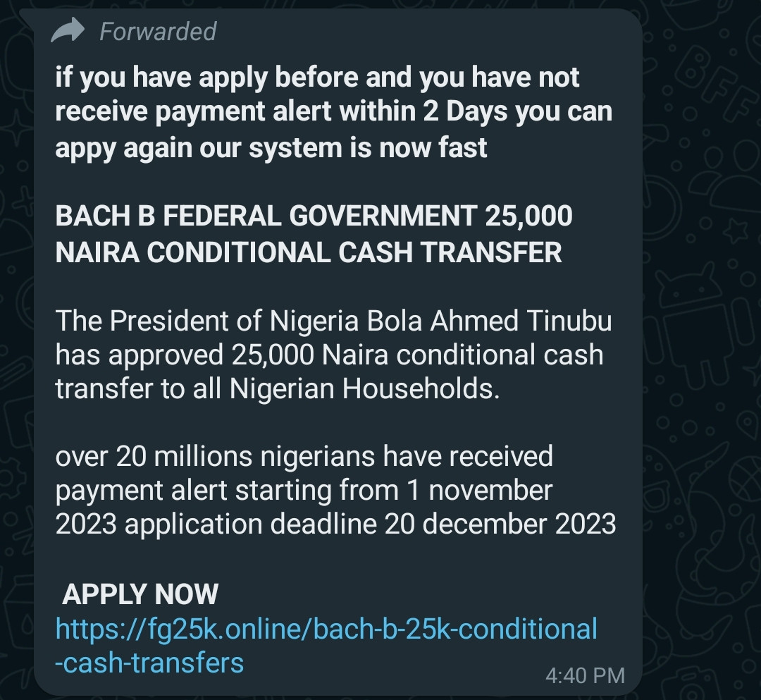
Task: Tap the "appy again our system is now fast" line
Action: [x=271, y=147]
